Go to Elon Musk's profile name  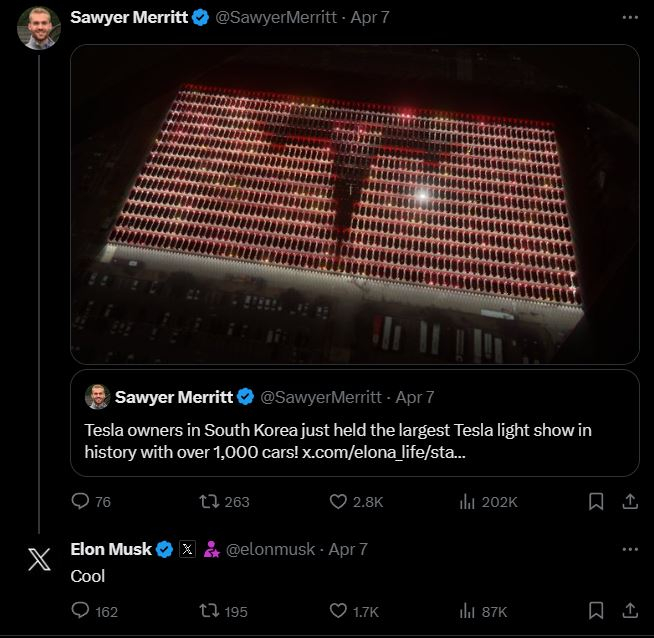click(x=111, y=549)
